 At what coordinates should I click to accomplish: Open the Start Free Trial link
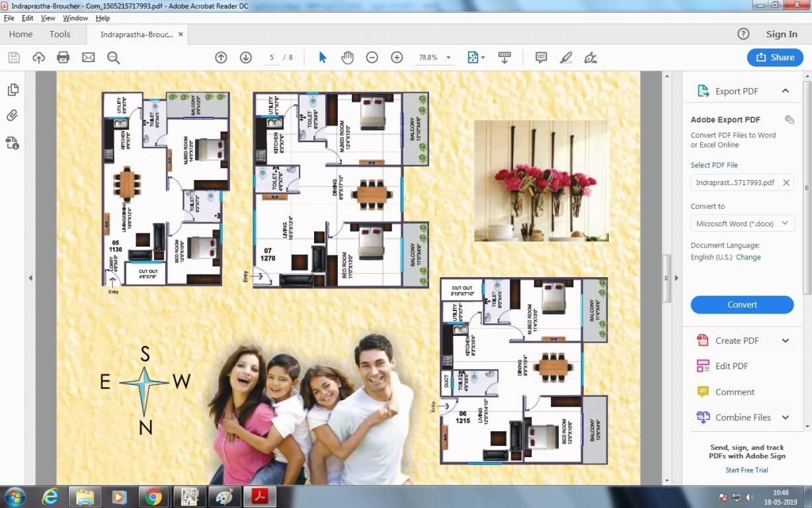[x=747, y=470]
